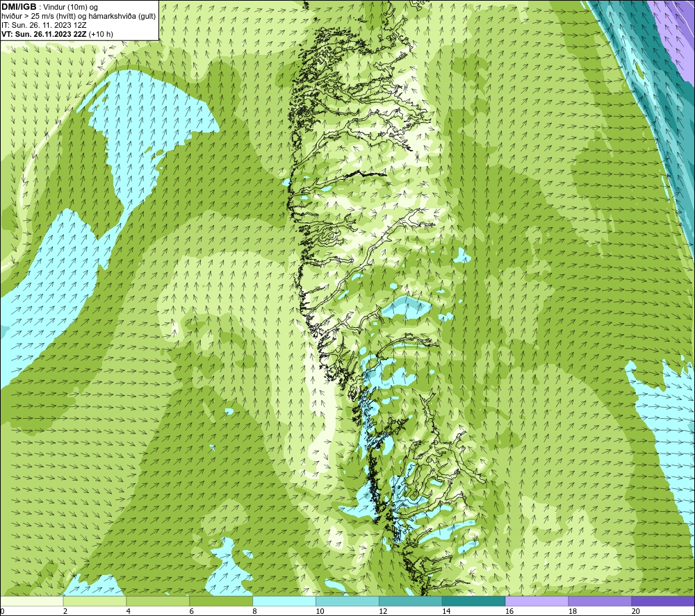Click the legend scale label '12'
The image size is (695, 616).
pyautogui.click(x=384, y=612)
